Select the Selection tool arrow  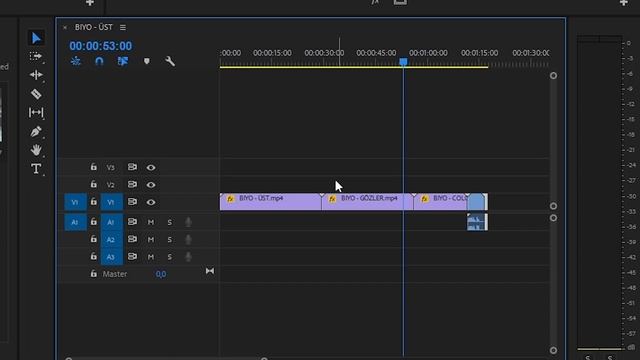(x=36, y=38)
